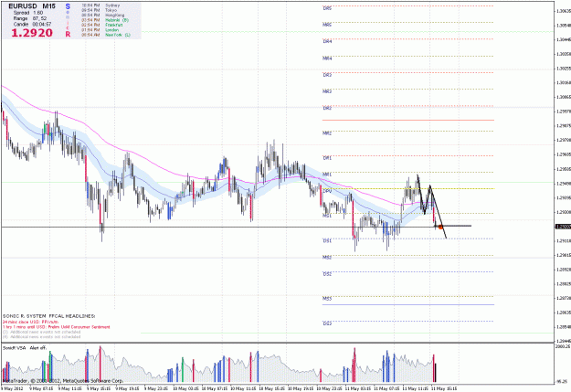Select the solid blue horizontal support line
Viewport: 571px width, 392px height.
tap(407, 304)
